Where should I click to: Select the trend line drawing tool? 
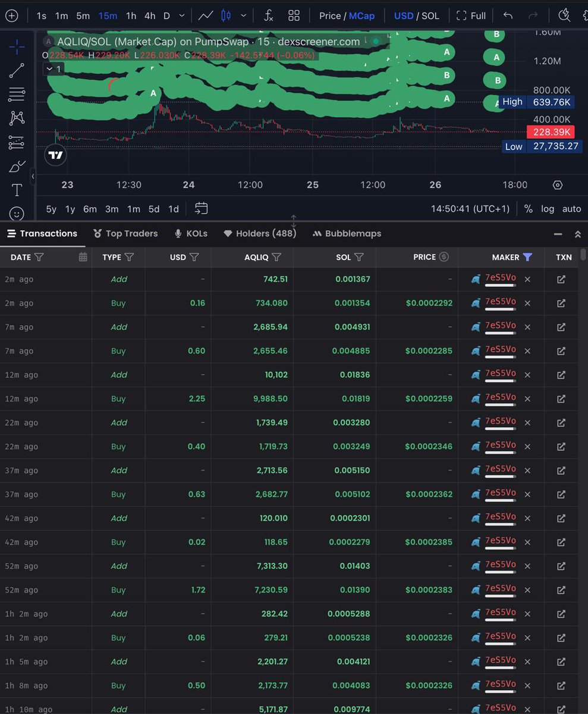[x=17, y=70]
